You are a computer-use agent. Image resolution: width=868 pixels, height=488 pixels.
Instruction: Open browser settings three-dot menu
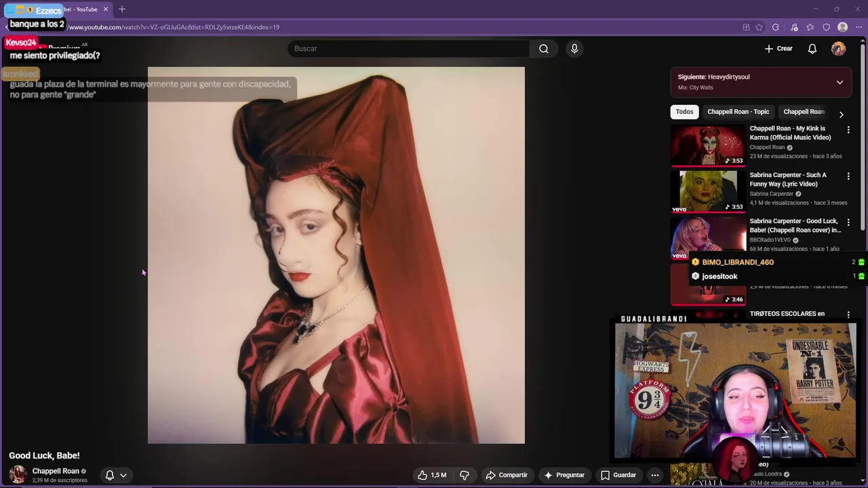click(859, 27)
